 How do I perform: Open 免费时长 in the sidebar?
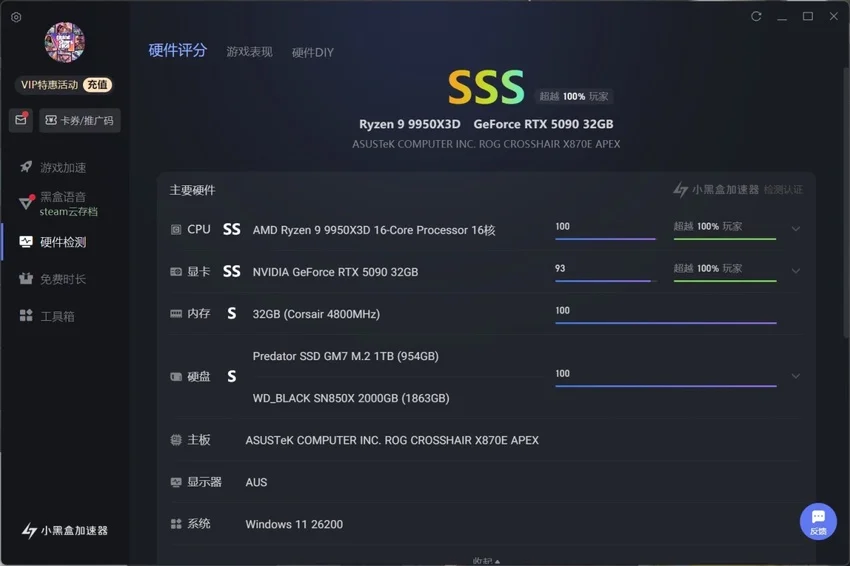pos(63,279)
